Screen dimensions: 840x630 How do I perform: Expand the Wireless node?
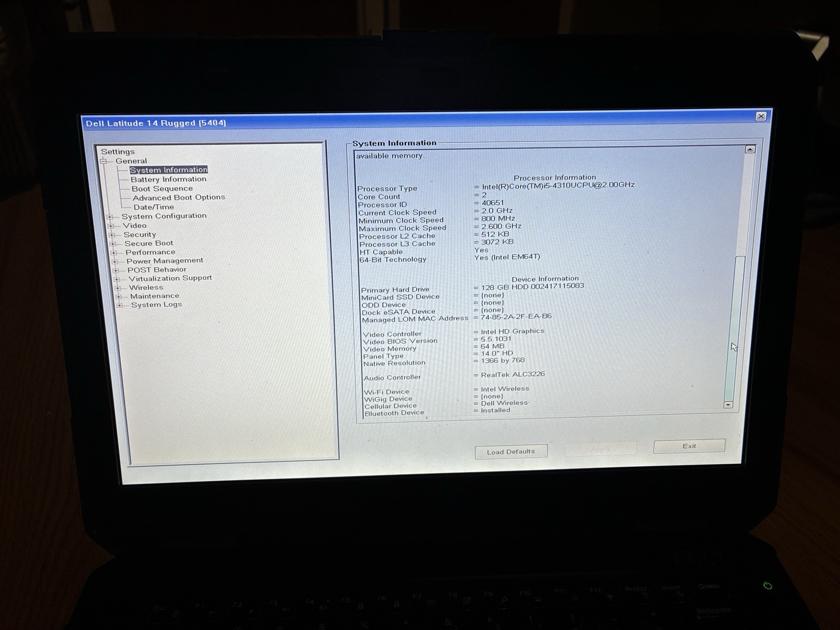point(118,288)
